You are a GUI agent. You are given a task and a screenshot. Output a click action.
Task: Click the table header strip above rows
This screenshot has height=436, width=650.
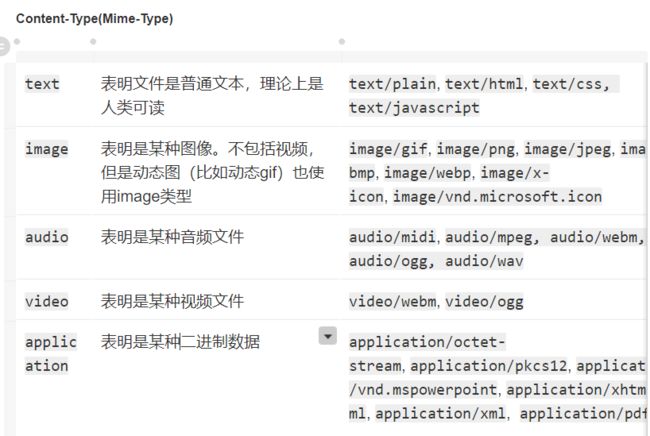(332, 57)
